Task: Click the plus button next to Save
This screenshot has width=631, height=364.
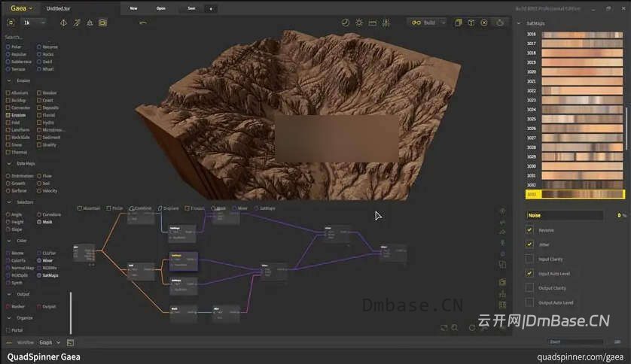Action: pos(211,8)
